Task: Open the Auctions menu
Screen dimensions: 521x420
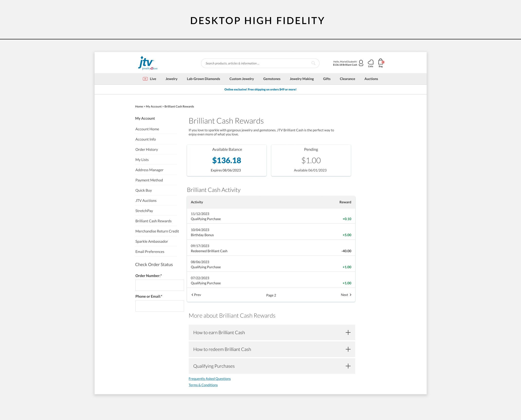Action: (371, 79)
